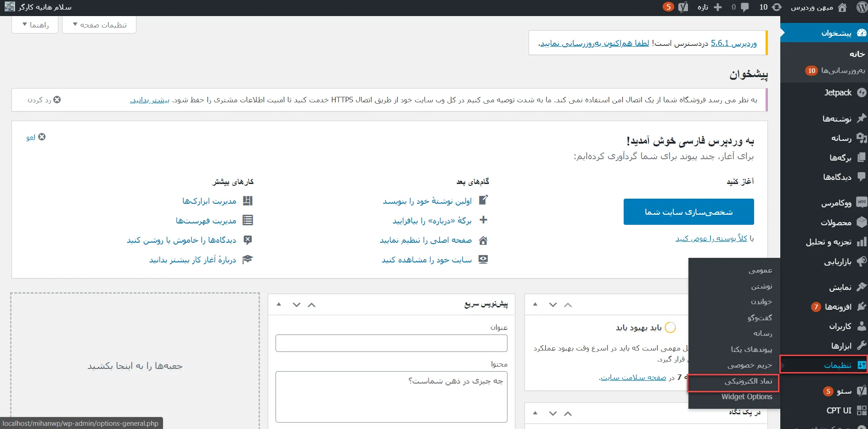Select پیوندهای یکتا in settings flyout
Viewport: 868px width, 429px height.
pyautogui.click(x=751, y=349)
